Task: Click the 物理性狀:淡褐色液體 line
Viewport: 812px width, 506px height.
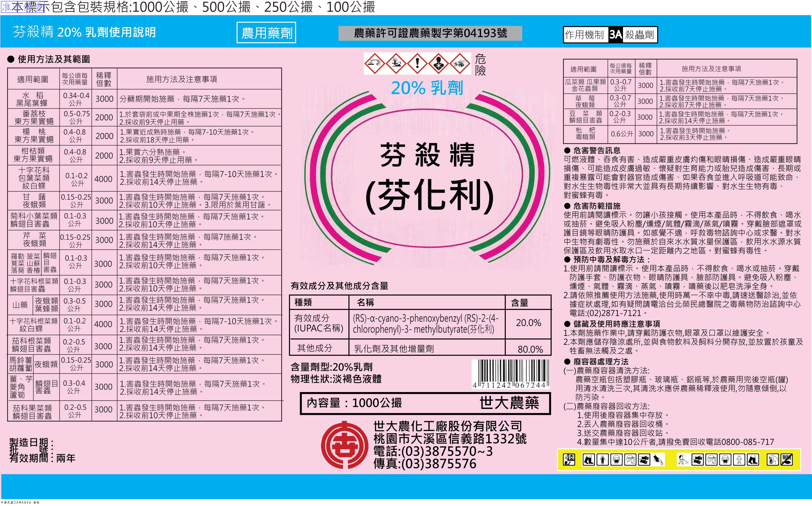Action: (336, 379)
